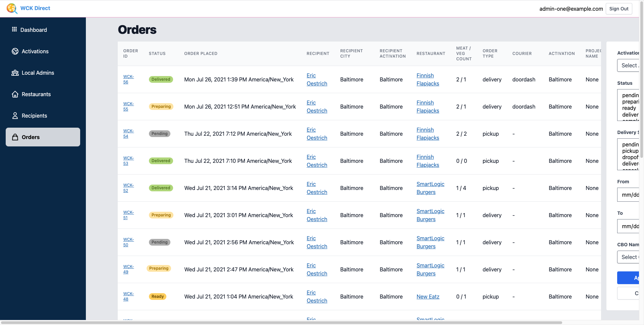This screenshot has height=325, width=644.
Task: Go to Restaurants in the sidebar
Action: [36, 94]
